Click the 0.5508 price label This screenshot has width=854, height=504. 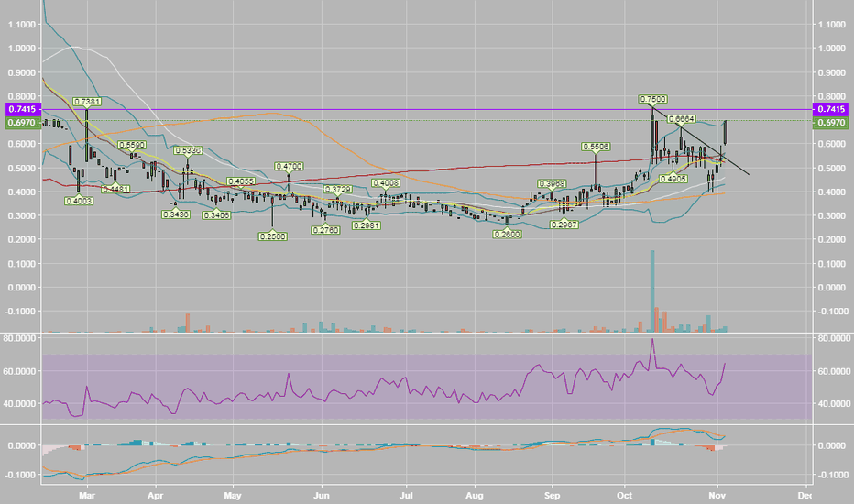coord(596,147)
